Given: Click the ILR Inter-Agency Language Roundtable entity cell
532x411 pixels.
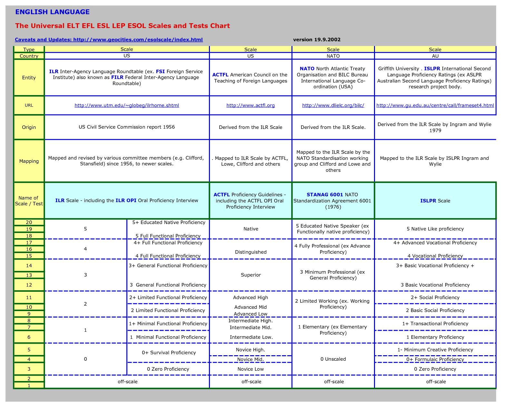Looking at the screenshot, I should [127, 78].
